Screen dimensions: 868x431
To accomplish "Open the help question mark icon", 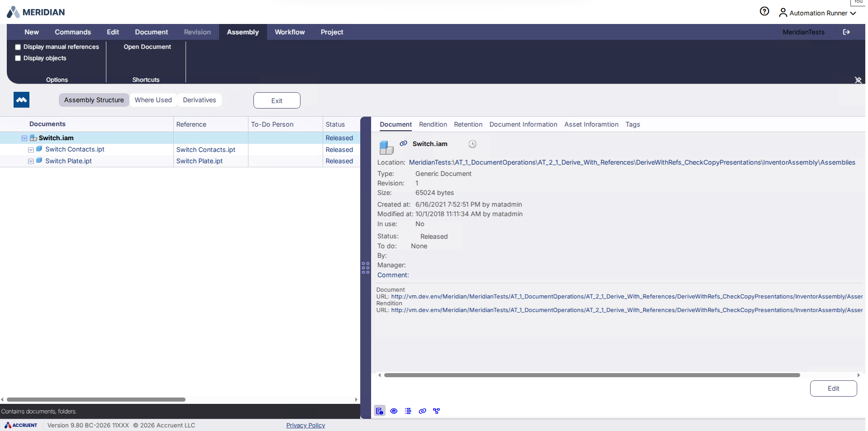I will [x=764, y=11].
